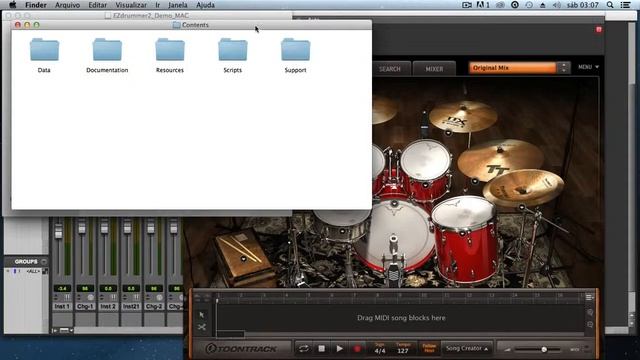Open the Groups panel options button
The height and width of the screenshot is (360, 640).
[x=44, y=262]
